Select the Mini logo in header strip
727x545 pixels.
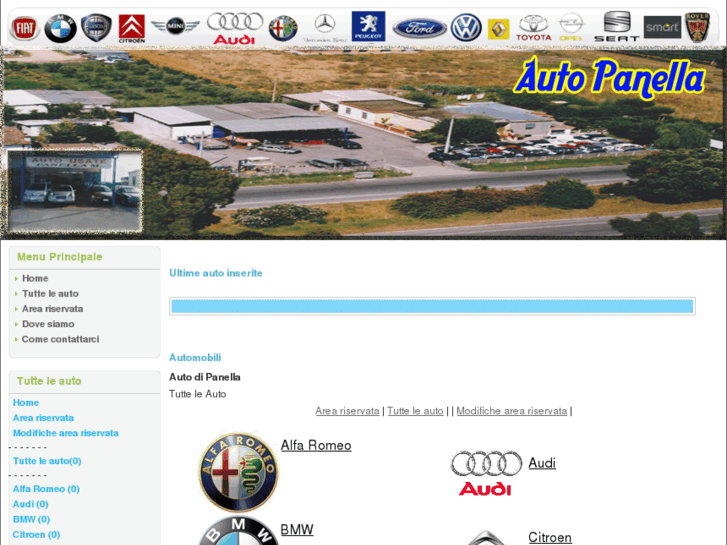[x=176, y=27]
